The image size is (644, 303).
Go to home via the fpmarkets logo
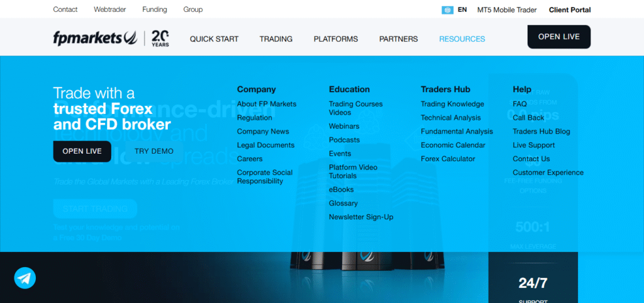point(96,38)
